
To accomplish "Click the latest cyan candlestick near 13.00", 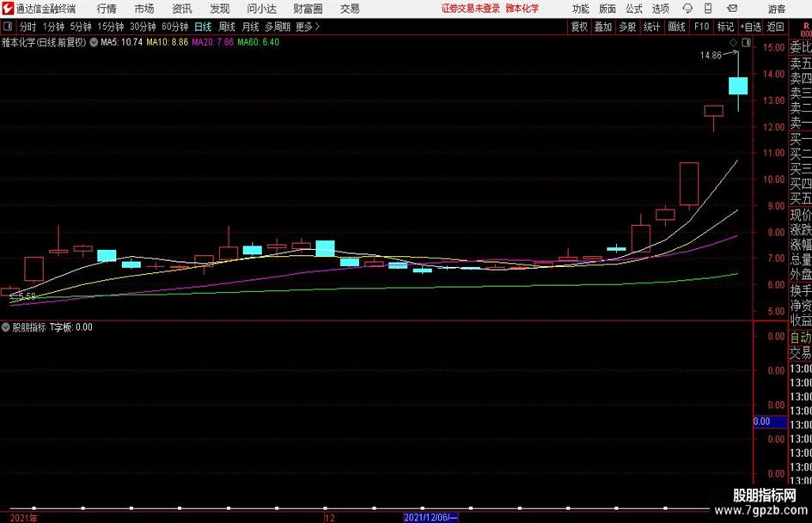I will tap(738, 85).
